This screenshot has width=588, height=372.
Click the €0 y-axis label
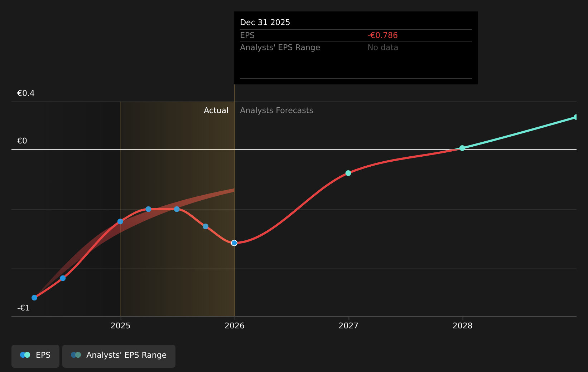tap(22, 141)
